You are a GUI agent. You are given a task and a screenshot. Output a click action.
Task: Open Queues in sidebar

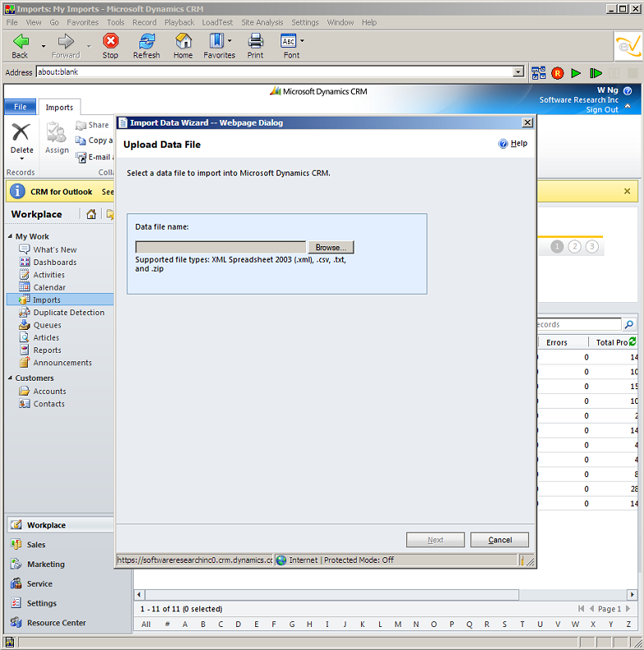[x=48, y=325]
